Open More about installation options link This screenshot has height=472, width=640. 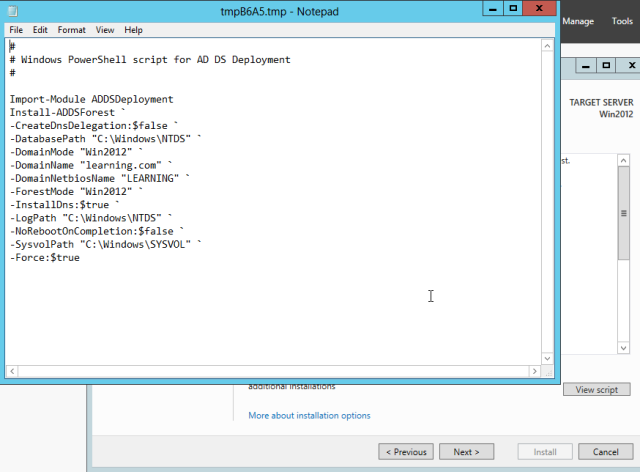point(309,416)
